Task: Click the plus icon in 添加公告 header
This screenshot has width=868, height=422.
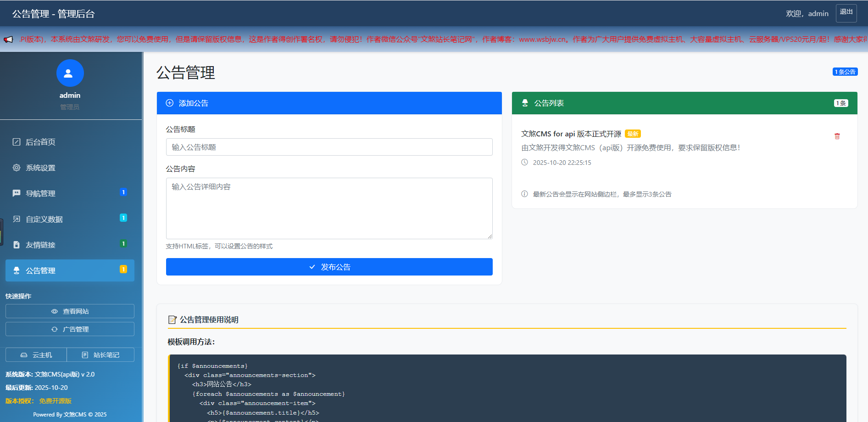Action: pyautogui.click(x=170, y=103)
